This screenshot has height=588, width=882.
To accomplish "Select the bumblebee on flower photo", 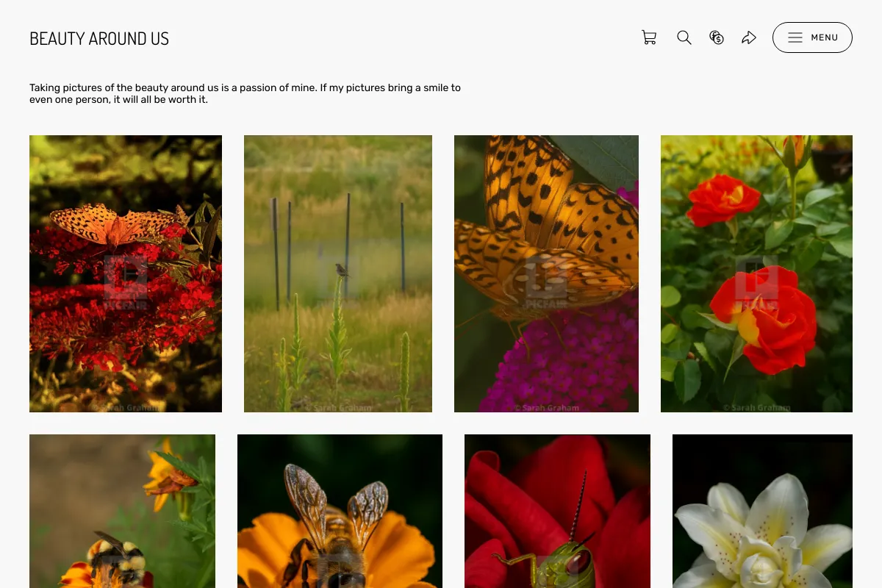I will click(122, 511).
